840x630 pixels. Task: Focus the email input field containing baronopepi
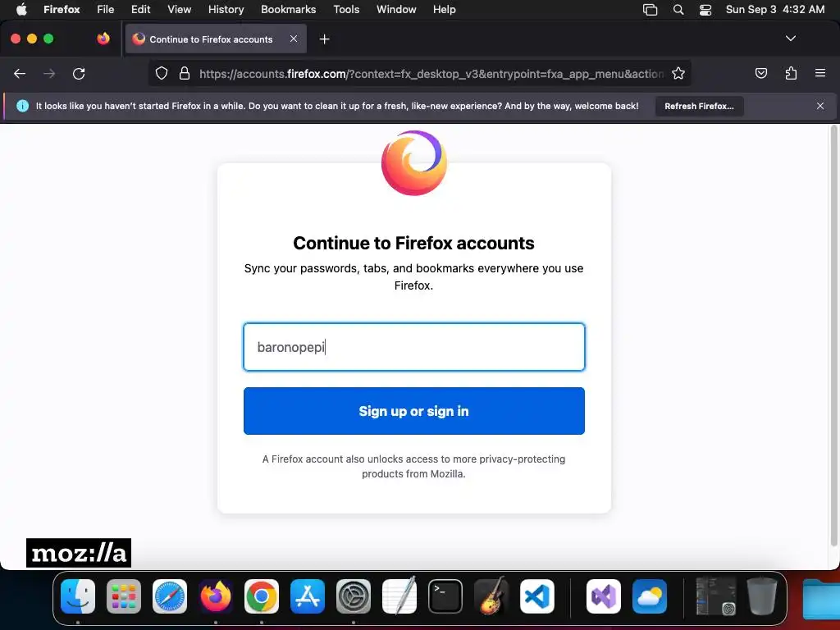click(414, 347)
